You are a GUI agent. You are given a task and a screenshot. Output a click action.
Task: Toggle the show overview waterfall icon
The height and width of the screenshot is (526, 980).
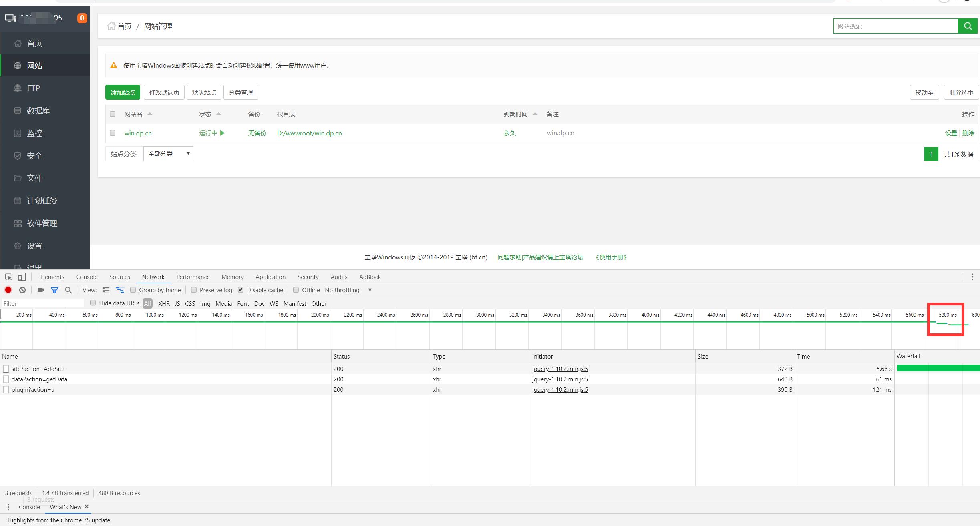point(120,290)
